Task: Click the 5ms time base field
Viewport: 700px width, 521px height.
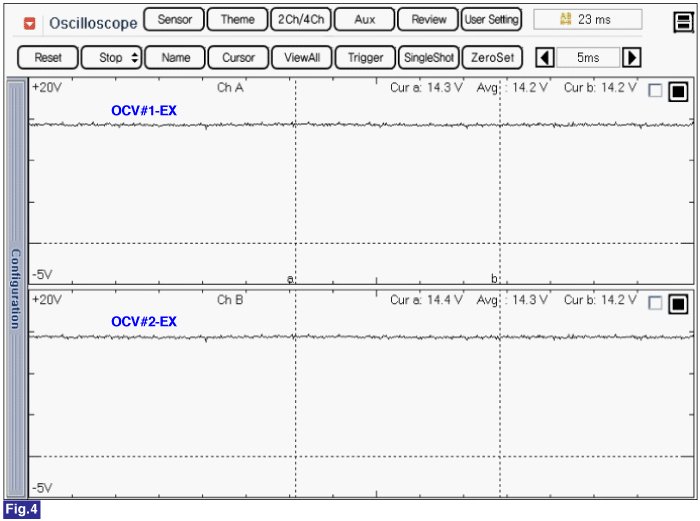Action: (x=589, y=58)
